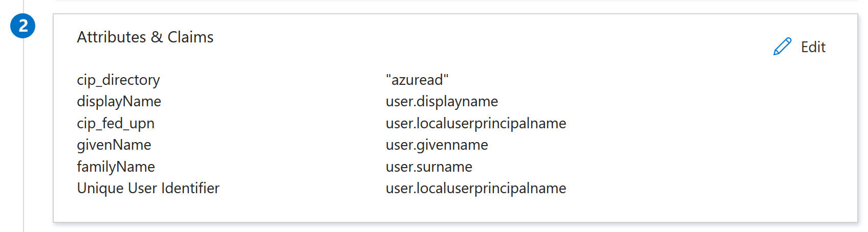Click Unique User Identifier's user.localuserprincipalname value
Screen dimensions: 868x232
(476, 189)
